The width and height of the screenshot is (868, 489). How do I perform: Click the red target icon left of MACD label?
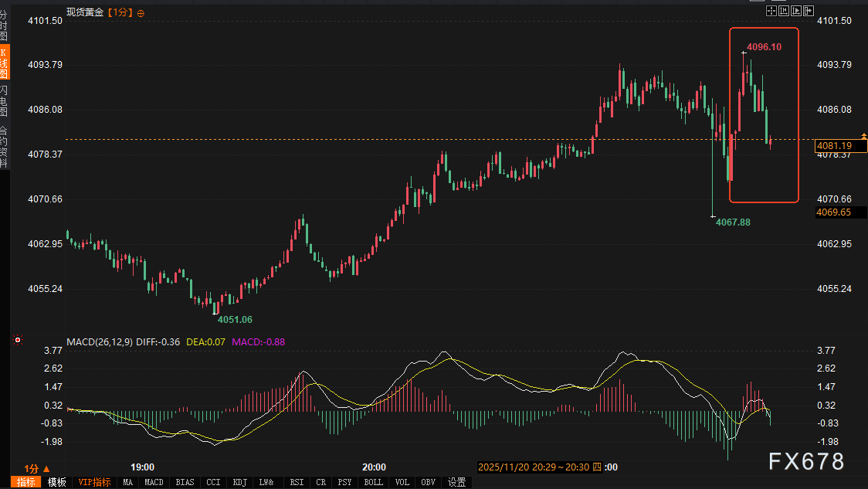(x=19, y=340)
